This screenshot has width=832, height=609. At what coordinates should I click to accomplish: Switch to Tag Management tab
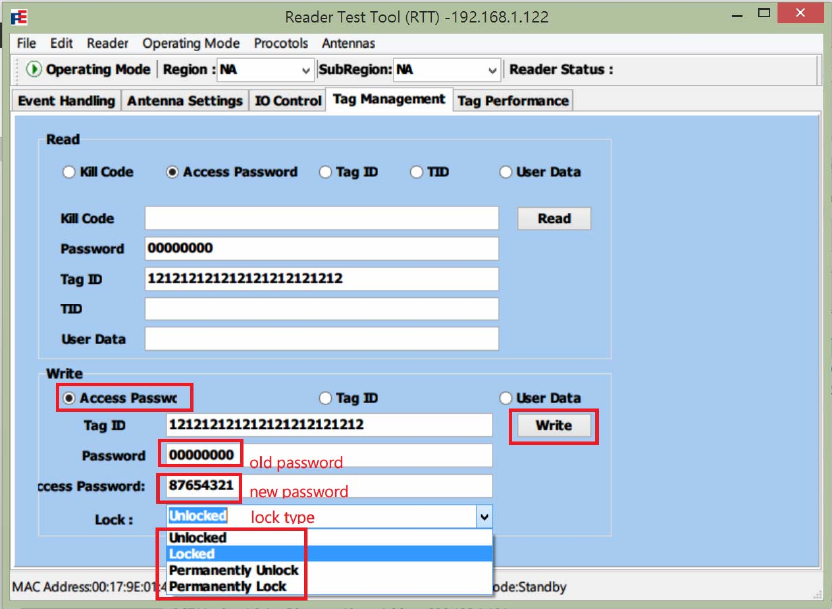389,99
